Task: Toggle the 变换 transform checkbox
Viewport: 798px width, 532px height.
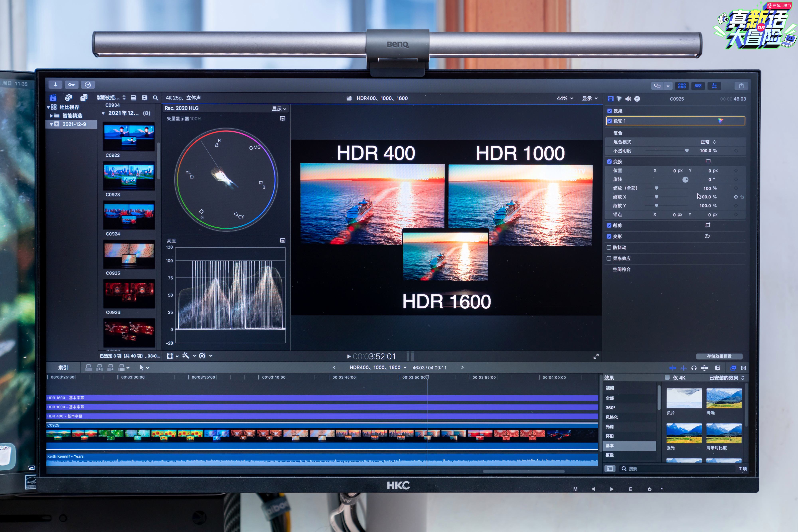Action: coord(609,162)
